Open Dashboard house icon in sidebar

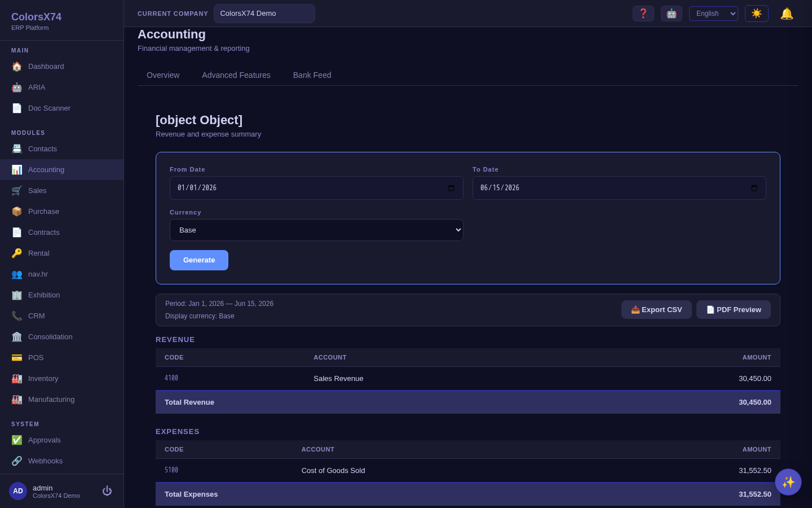(17, 67)
